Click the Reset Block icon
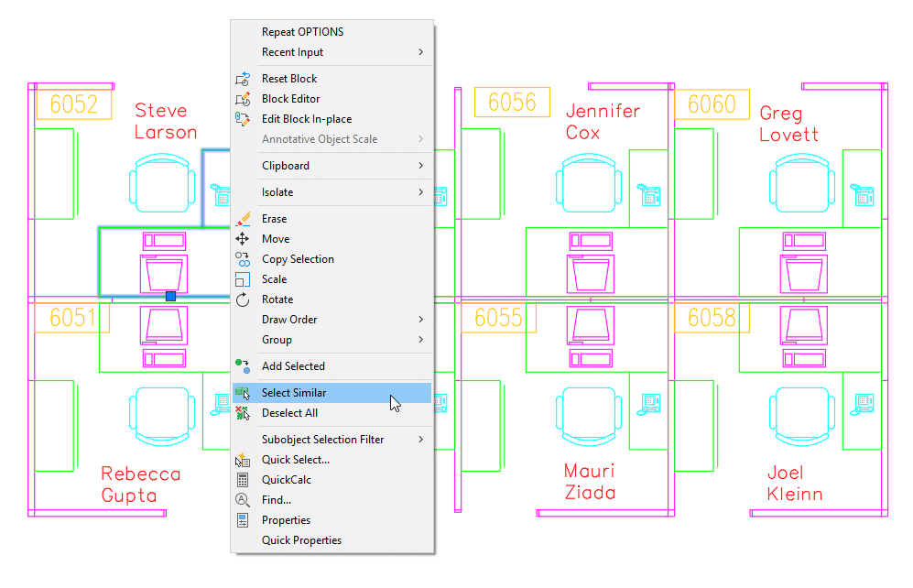Screen dimensions: 913x588 (241, 78)
